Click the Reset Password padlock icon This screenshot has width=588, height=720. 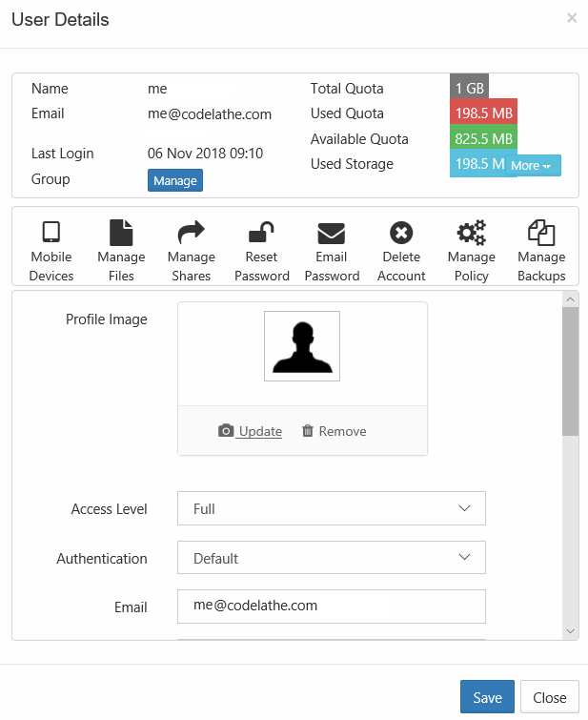(x=261, y=233)
